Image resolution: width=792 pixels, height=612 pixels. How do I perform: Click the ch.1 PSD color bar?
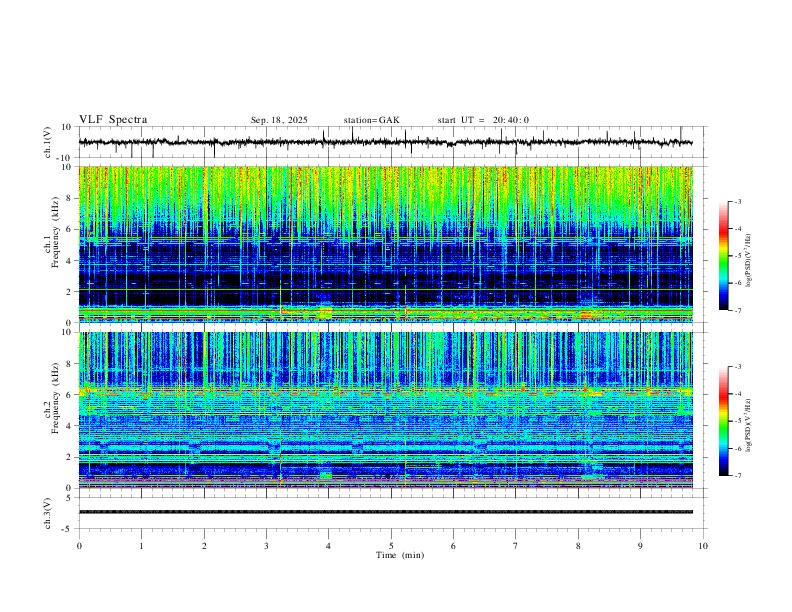724,256
